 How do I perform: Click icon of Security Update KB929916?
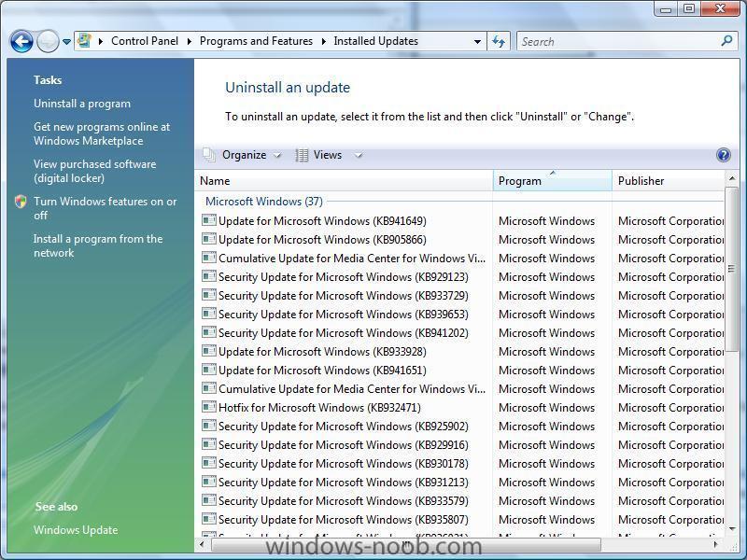(208, 444)
